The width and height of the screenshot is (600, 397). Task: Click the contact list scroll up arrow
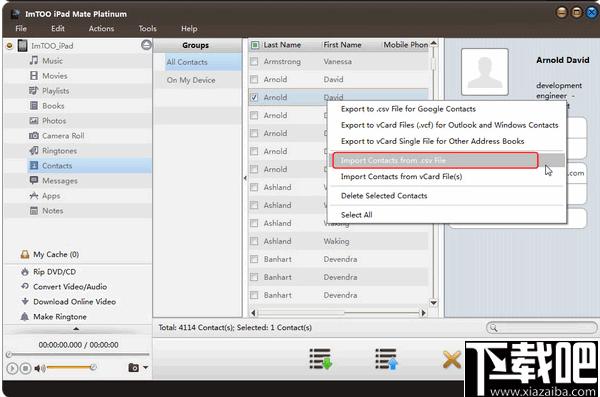pyautogui.click(x=434, y=43)
